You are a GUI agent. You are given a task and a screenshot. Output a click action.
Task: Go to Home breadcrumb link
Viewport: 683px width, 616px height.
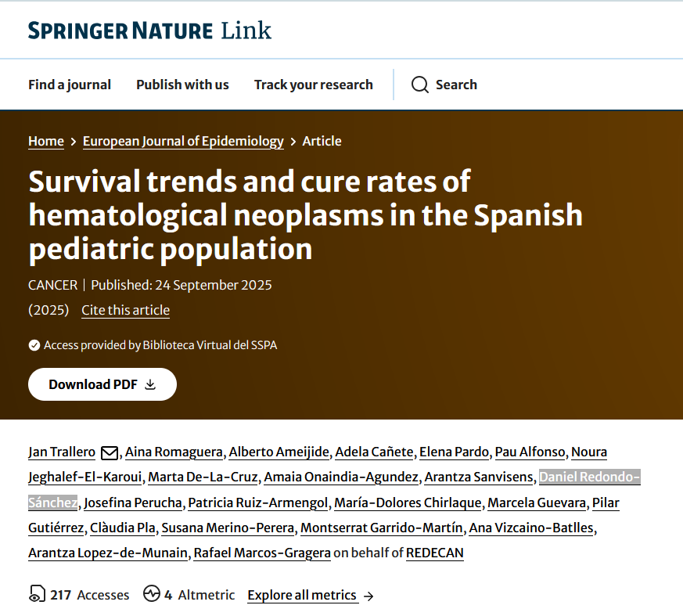46,141
